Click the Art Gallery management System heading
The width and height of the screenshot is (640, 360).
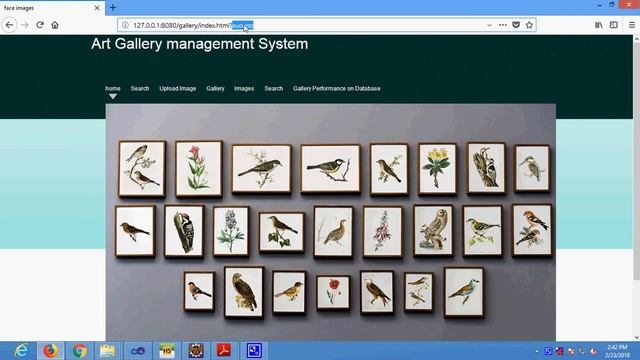(200, 44)
